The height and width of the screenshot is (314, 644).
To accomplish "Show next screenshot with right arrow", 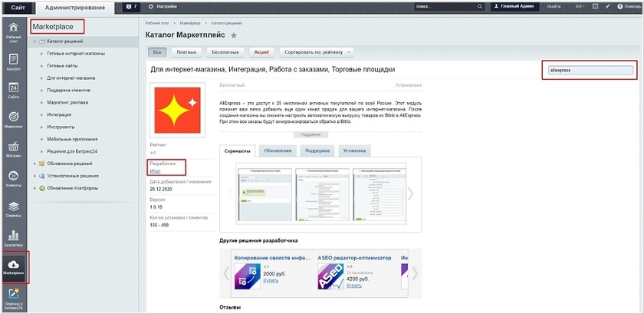I will (410, 193).
